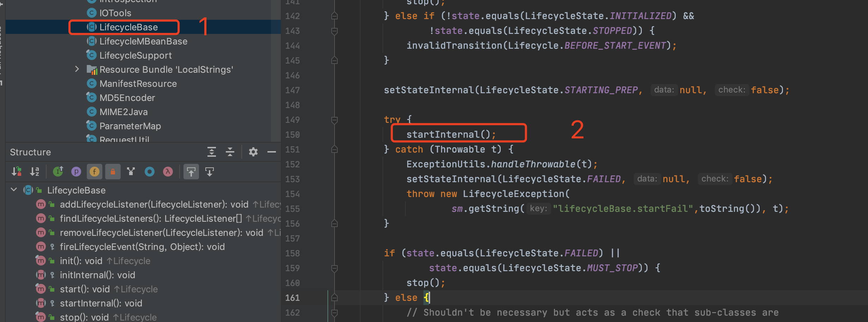Screen dimensions: 868x322
Task: Click abstract method icon beside initInternal
Action: (41, 275)
